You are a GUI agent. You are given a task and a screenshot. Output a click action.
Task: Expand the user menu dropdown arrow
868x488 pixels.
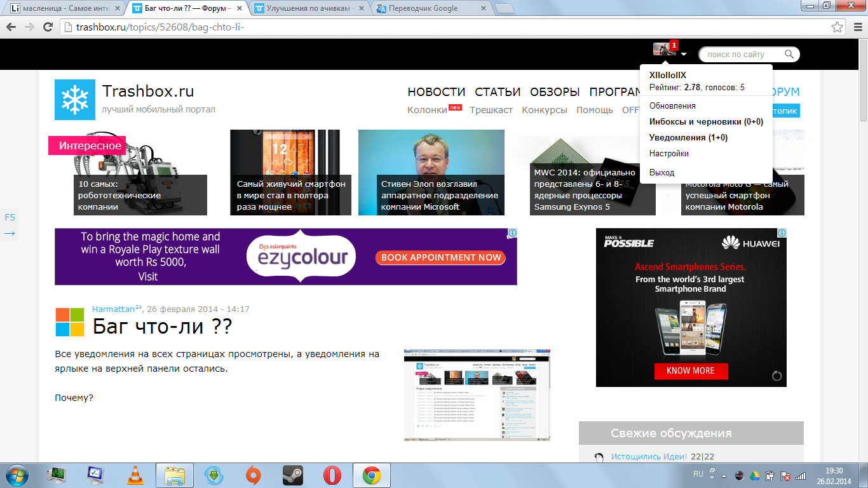point(684,55)
